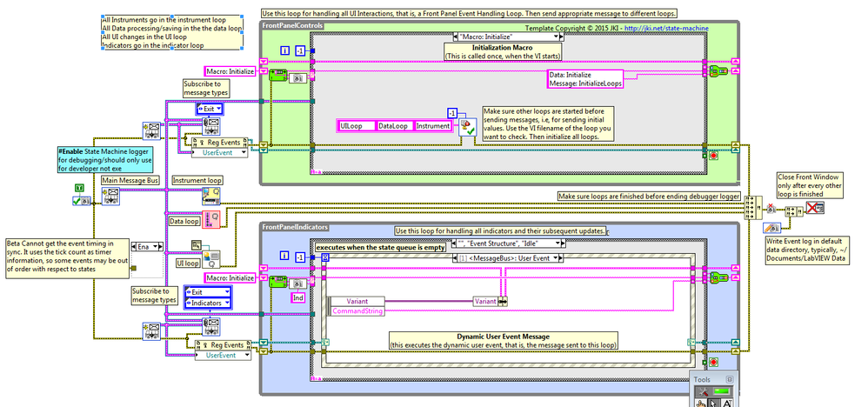Click the lower Reg Events node
Viewport: 868px width, 407px height.
tap(223, 345)
